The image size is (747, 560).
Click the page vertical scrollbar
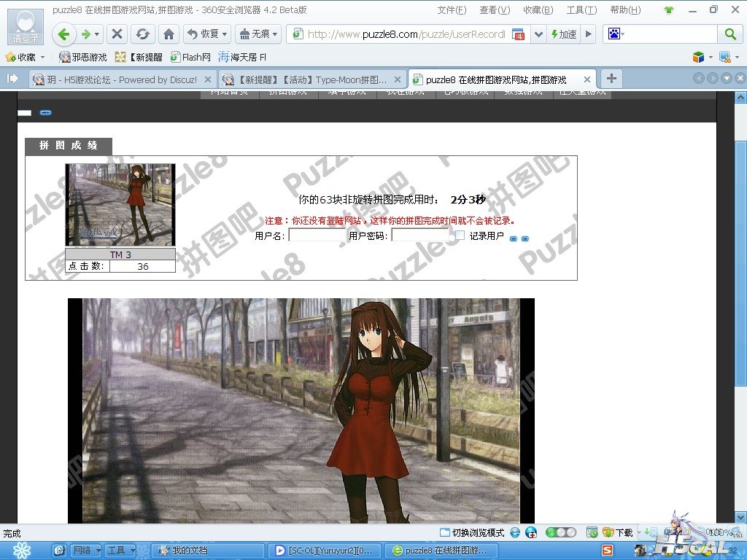tap(741, 263)
